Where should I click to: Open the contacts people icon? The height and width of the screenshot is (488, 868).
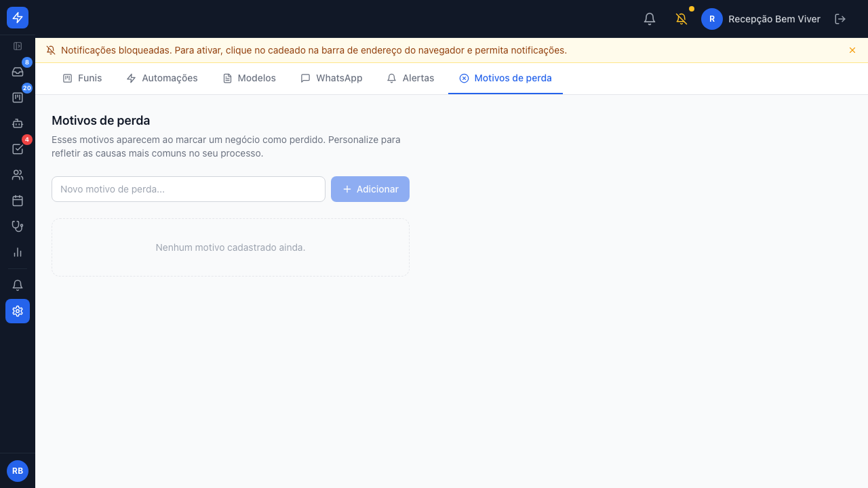click(18, 175)
